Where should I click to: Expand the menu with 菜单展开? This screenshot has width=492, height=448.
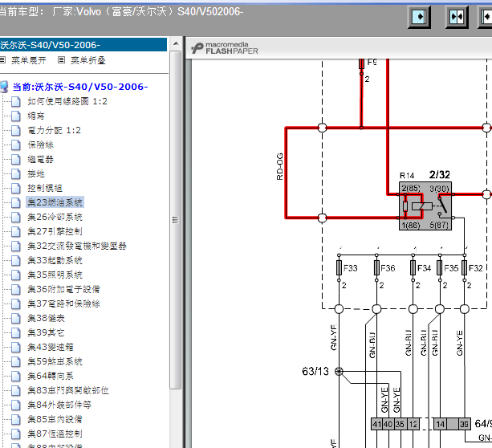(29, 60)
